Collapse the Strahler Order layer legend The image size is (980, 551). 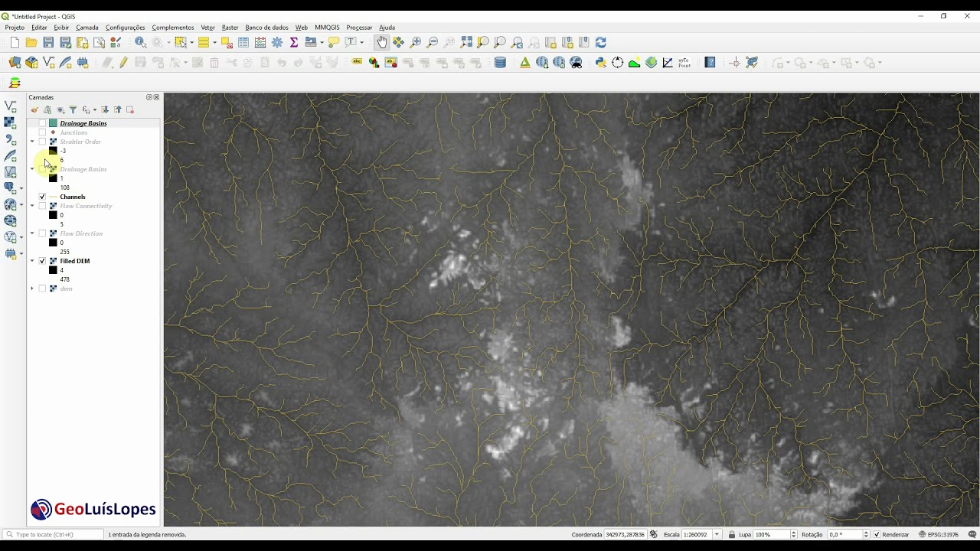click(x=32, y=142)
